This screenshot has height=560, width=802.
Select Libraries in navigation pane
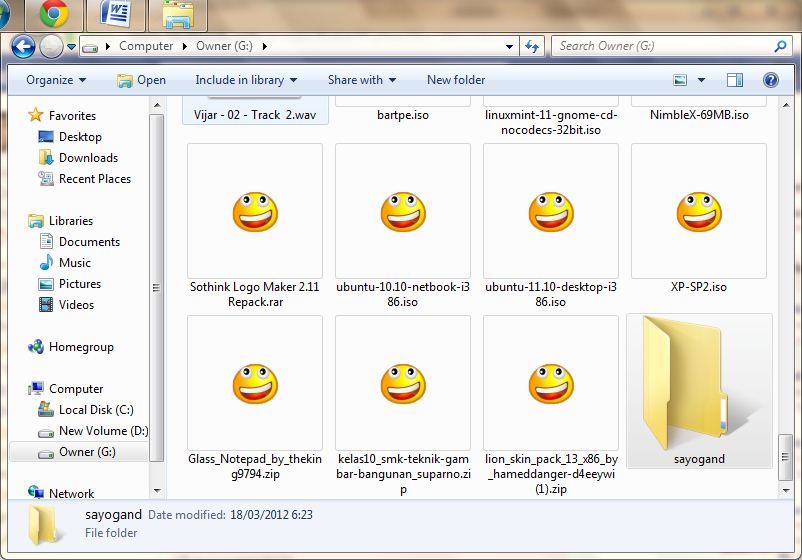coord(61,220)
